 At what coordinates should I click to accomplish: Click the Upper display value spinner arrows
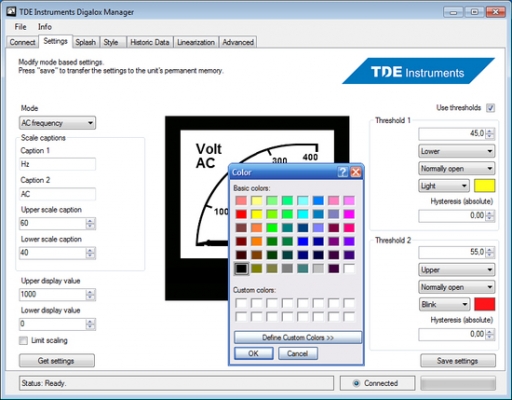(x=90, y=294)
